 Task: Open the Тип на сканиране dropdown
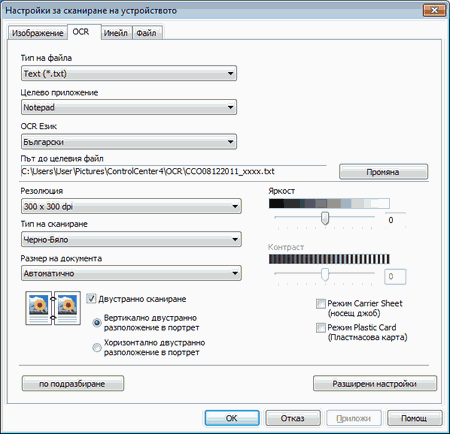point(131,239)
